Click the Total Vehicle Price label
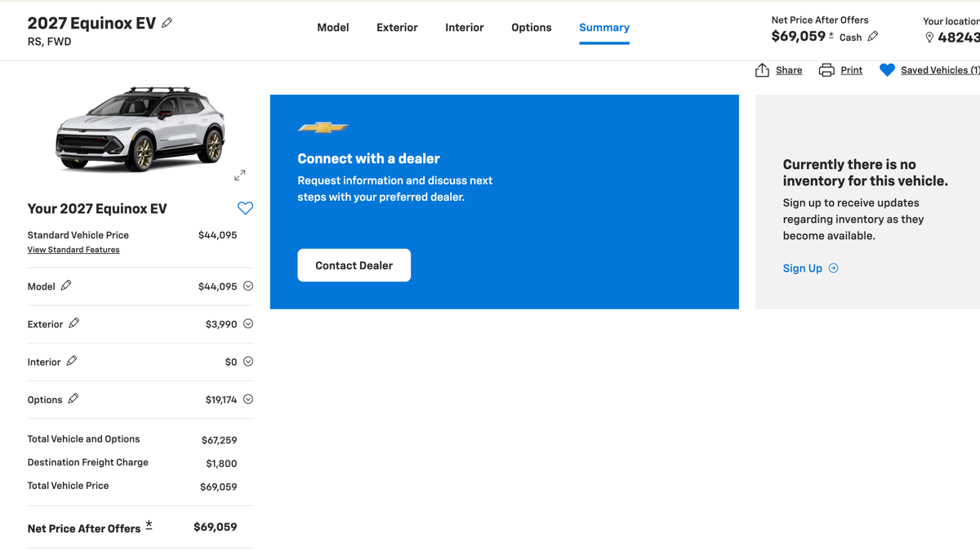 click(x=68, y=486)
